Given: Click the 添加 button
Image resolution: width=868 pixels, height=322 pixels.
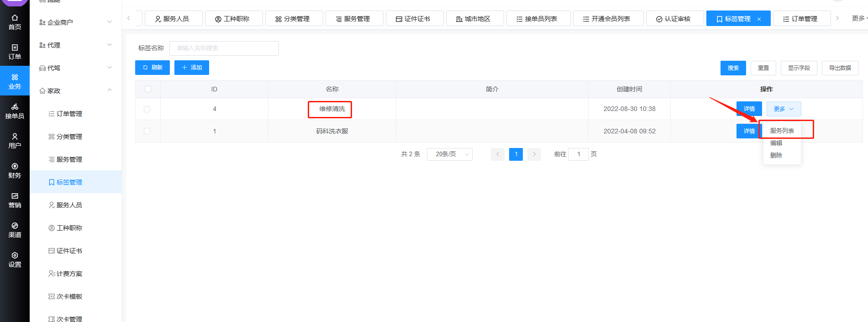Looking at the screenshot, I should (192, 68).
